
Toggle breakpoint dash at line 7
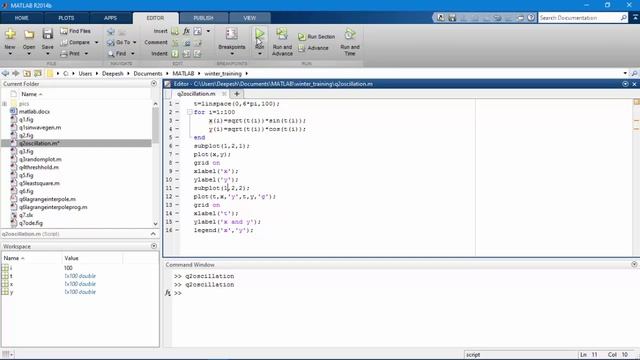pyautogui.click(x=177, y=154)
